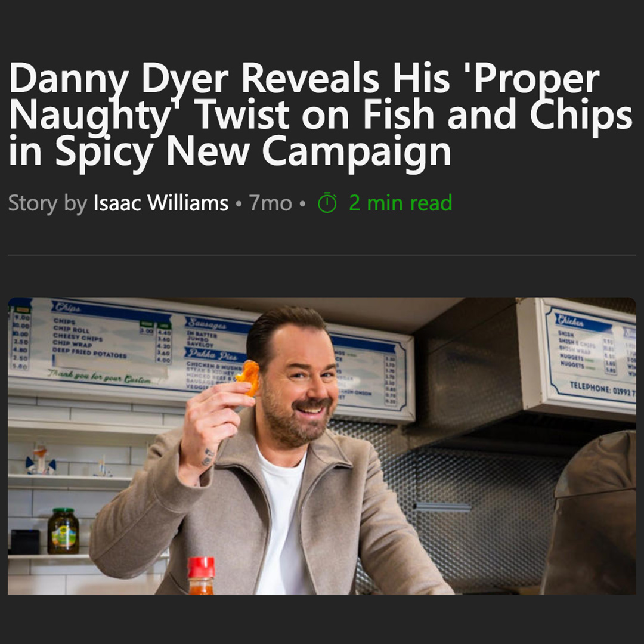Screen dimensions: 644x644
Task: Open the Danny Dyer headline article title
Action: (320, 114)
